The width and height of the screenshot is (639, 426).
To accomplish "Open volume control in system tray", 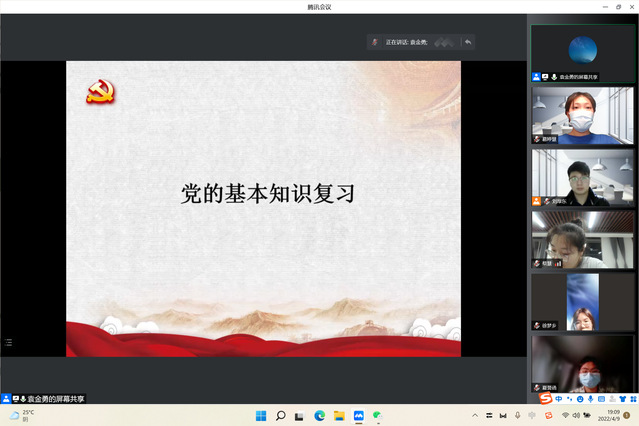I will coord(576,415).
